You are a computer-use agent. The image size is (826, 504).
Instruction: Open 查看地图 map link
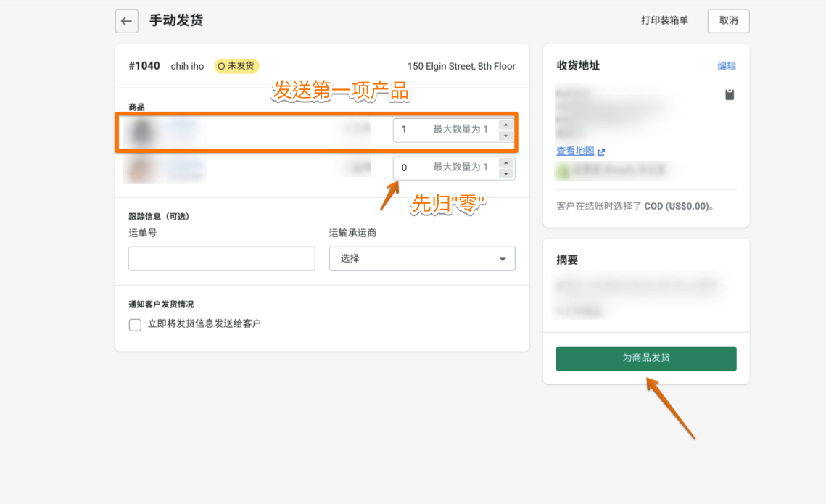click(x=575, y=152)
